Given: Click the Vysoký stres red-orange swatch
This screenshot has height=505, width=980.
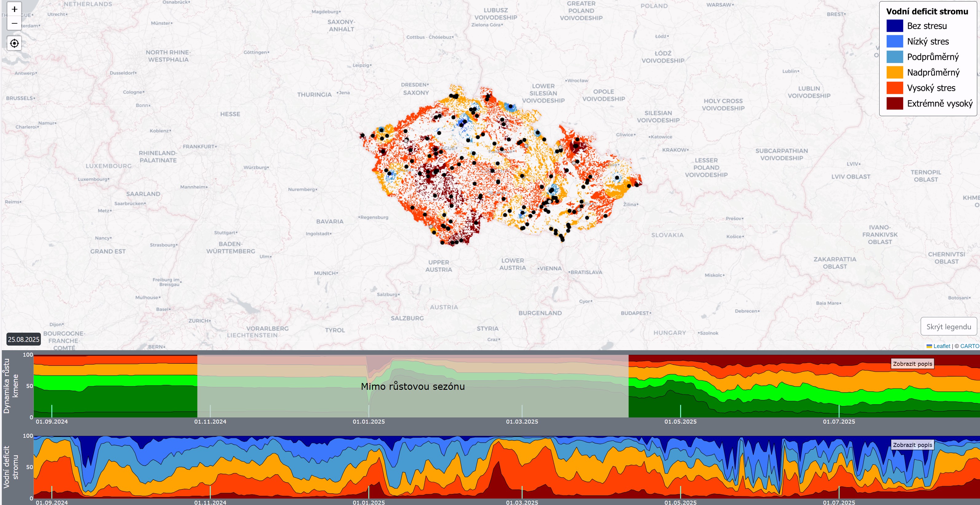Looking at the screenshot, I should pyautogui.click(x=894, y=88).
